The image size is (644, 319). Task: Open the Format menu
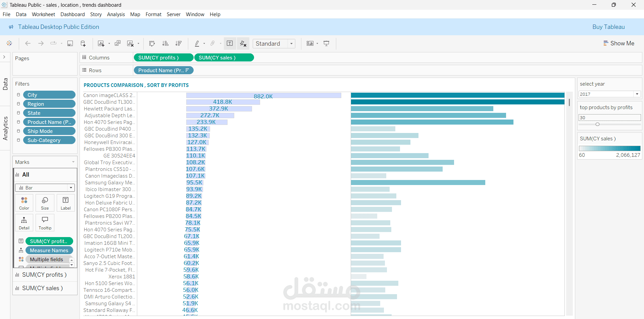(x=153, y=14)
